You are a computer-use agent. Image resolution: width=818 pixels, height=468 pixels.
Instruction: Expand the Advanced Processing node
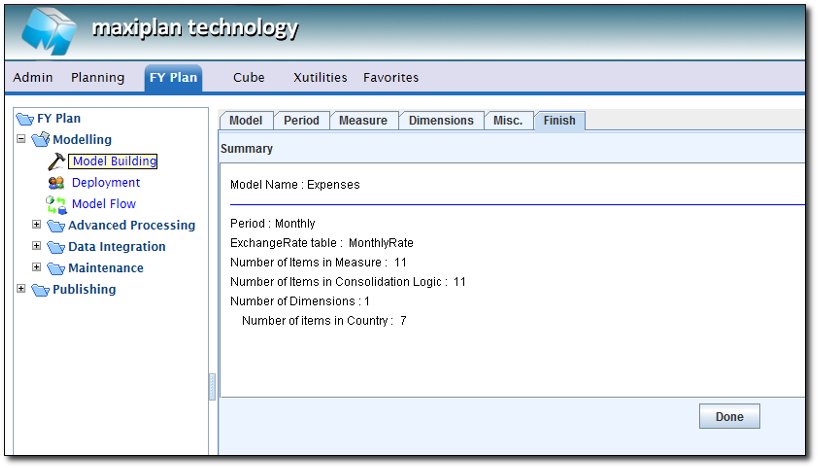pos(37,225)
